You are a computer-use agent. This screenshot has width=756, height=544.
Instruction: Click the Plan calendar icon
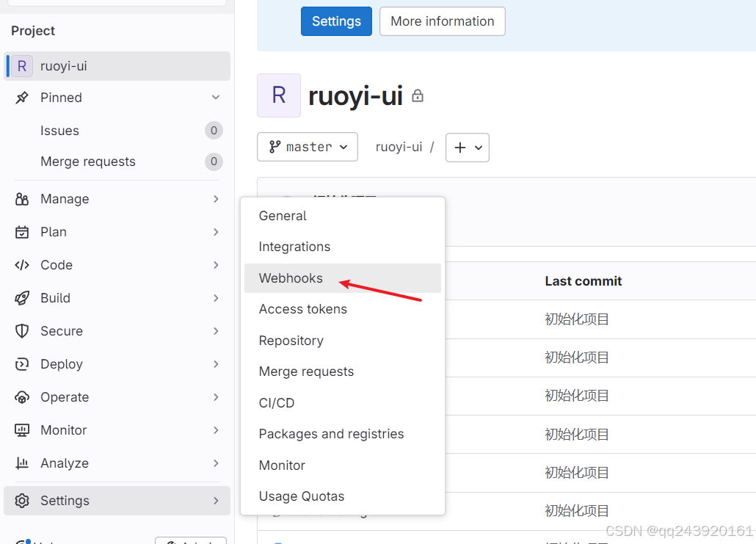[22, 232]
